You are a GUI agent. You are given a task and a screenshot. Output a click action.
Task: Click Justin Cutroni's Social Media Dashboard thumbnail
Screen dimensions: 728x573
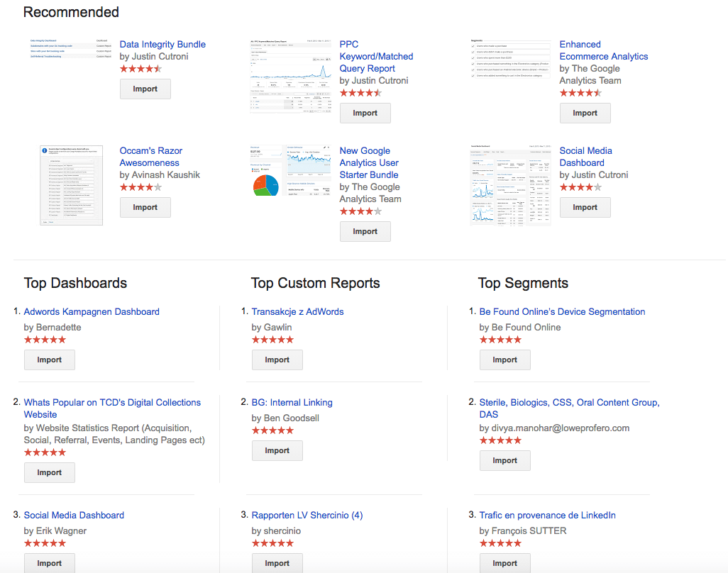coord(511,185)
